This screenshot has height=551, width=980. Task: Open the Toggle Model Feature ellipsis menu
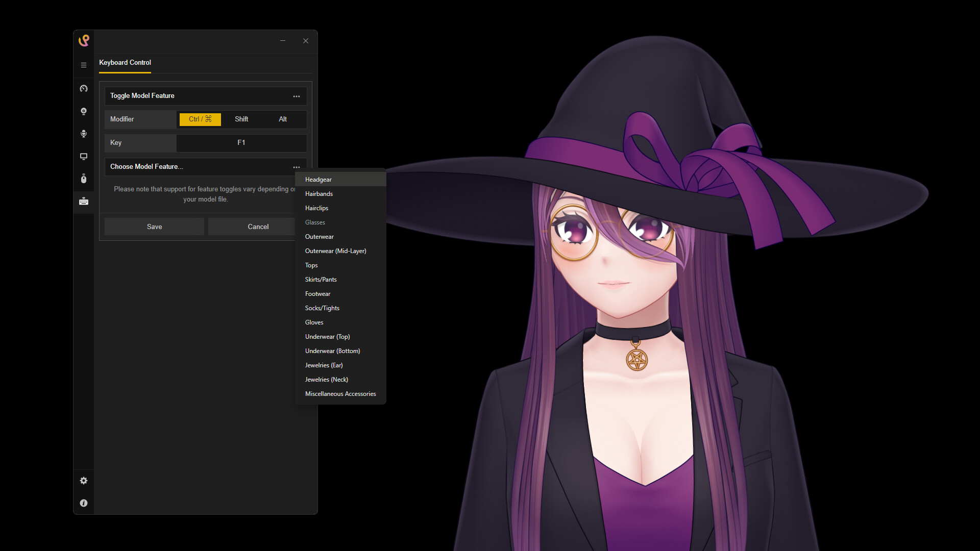[297, 96]
